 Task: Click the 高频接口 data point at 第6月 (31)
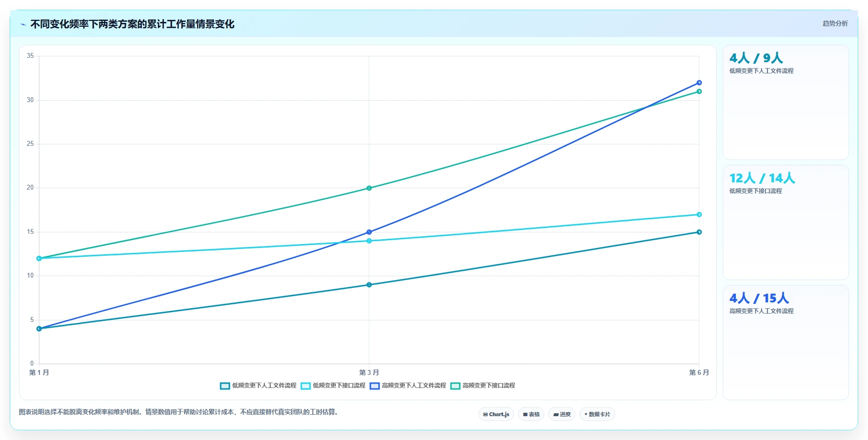pyautogui.click(x=699, y=91)
